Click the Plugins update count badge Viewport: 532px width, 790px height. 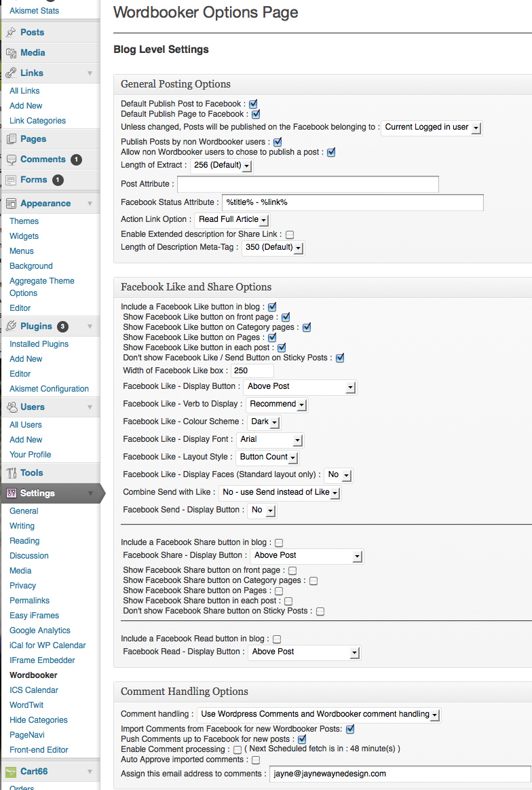(x=62, y=326)
